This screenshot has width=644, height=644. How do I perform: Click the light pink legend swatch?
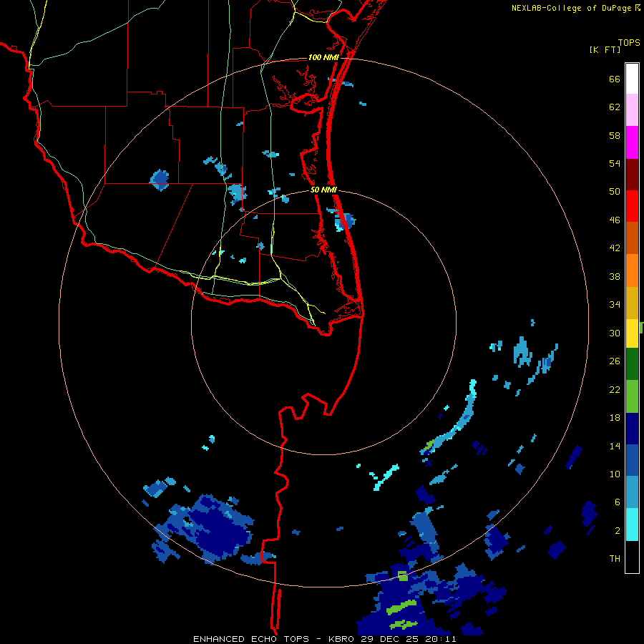[632, 109]
